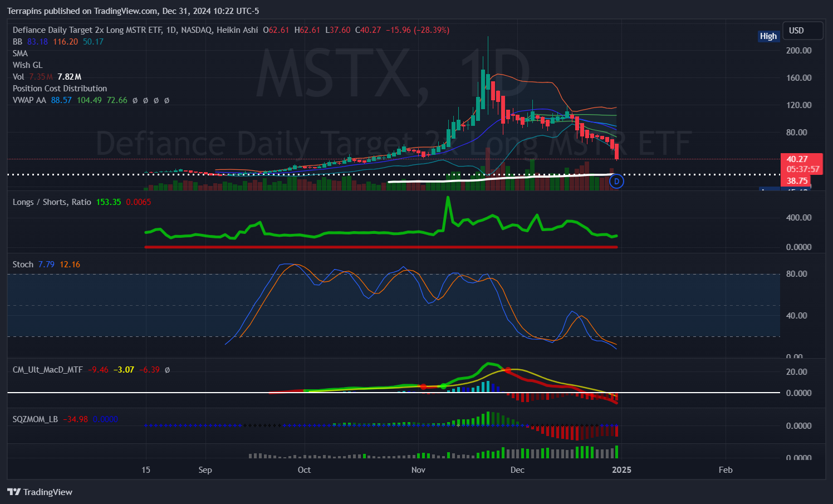Click the High price label tag

coord(768,36)
